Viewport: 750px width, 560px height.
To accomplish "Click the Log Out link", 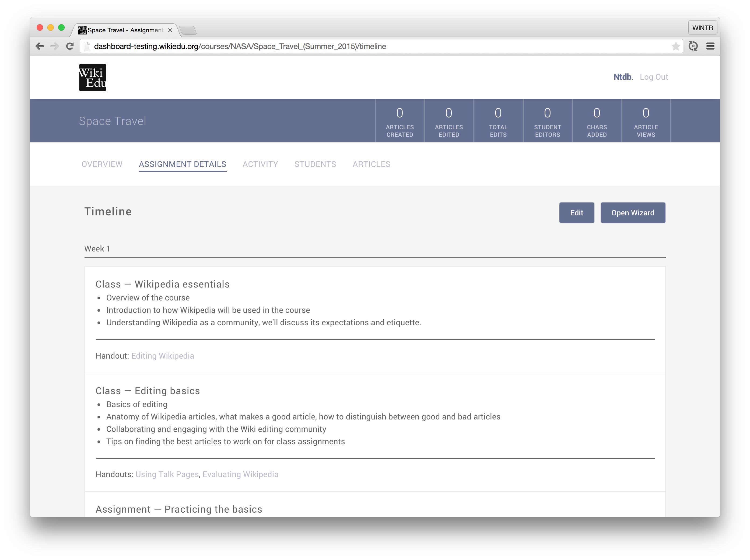I will click(x=654, y=77).
